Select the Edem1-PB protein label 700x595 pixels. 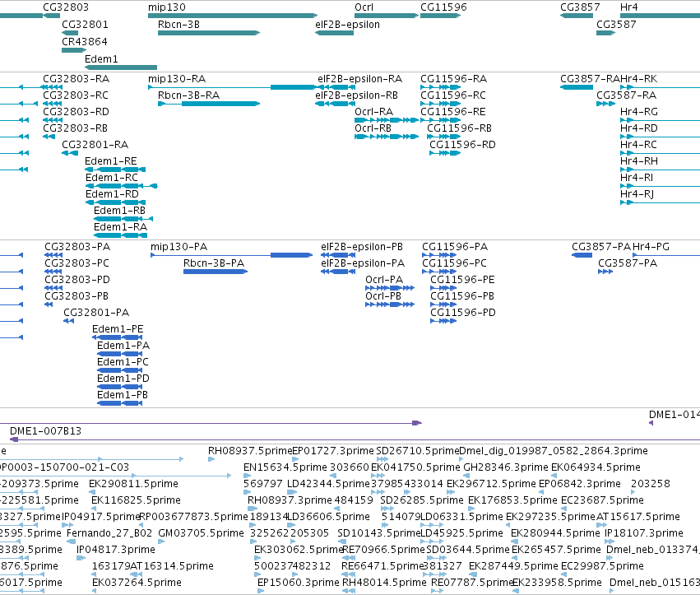[123, 395]
